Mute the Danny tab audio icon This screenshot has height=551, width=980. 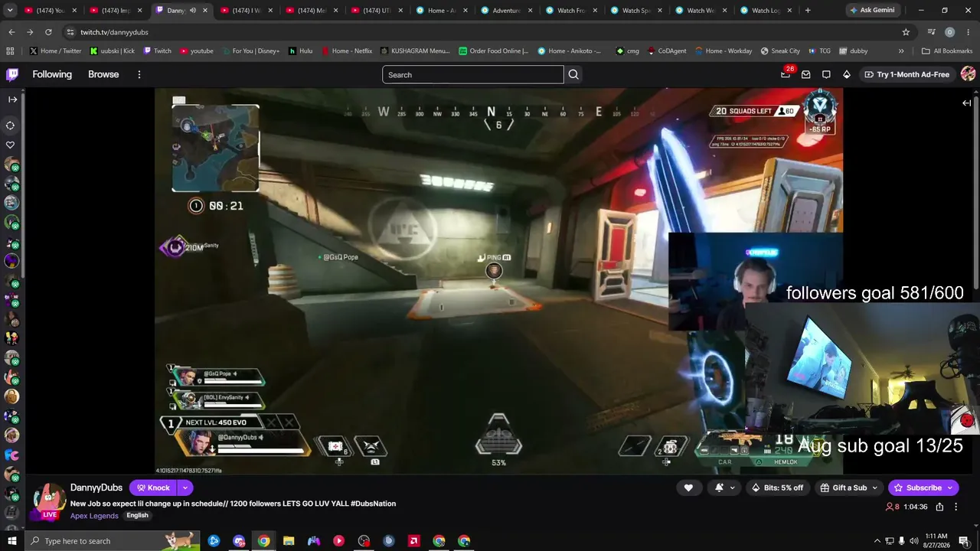pos(192,11)
